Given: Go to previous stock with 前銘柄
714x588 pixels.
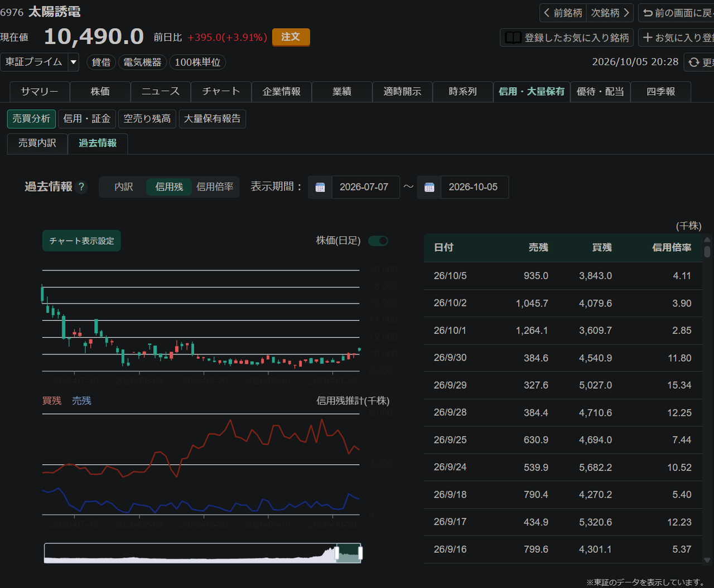Looking at the screenshot, I should [x=563, y=12].
